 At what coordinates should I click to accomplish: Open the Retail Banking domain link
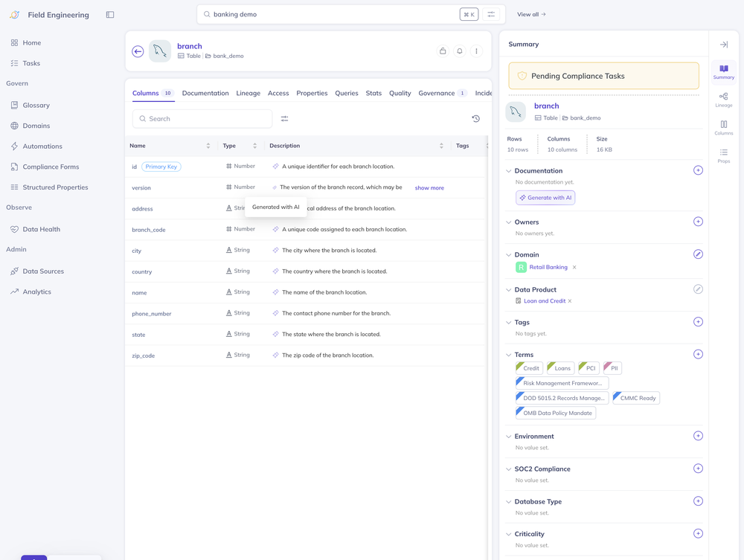point(548,268)
